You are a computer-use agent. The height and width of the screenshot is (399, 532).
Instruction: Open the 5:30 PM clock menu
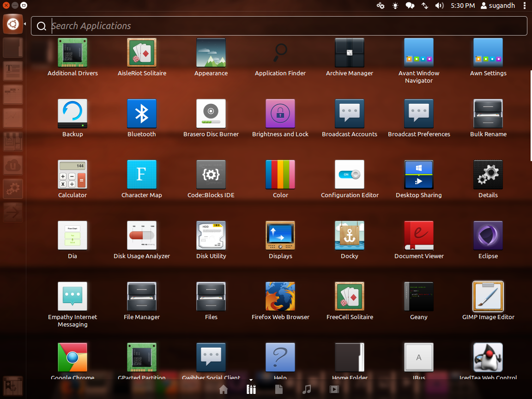463,6
